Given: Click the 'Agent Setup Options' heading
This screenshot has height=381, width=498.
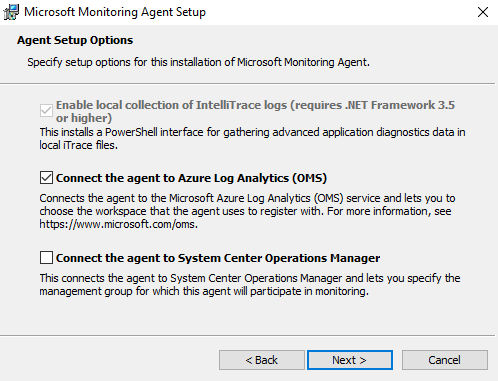Looking at the screenshot, I should tap(75, 40).
